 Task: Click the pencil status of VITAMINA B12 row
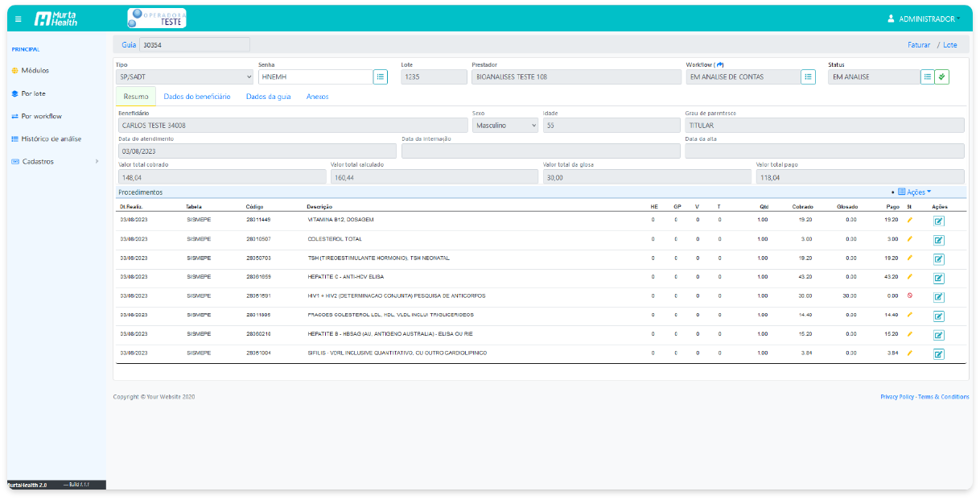910,219
